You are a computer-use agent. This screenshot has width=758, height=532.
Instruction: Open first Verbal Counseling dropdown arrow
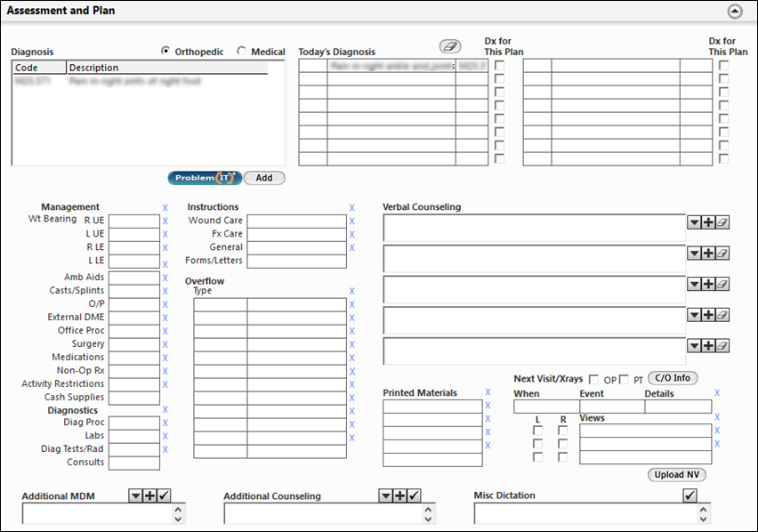point(694,222)
